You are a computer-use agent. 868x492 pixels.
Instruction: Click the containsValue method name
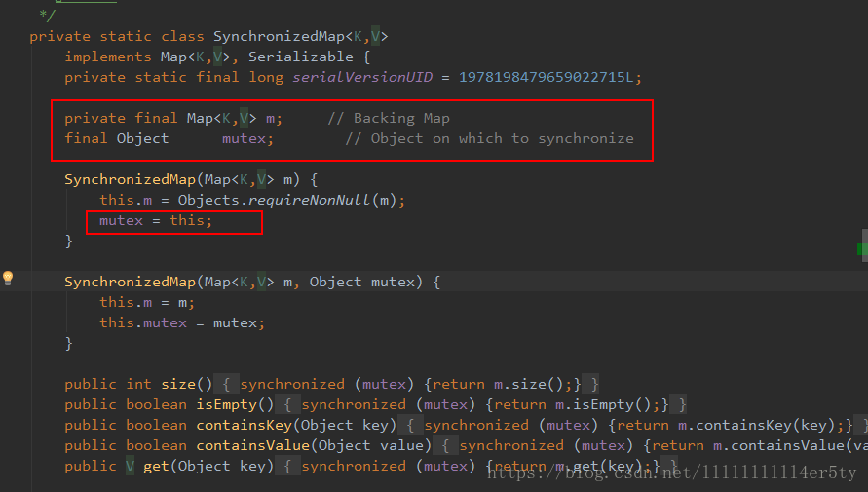pos(252,446)
